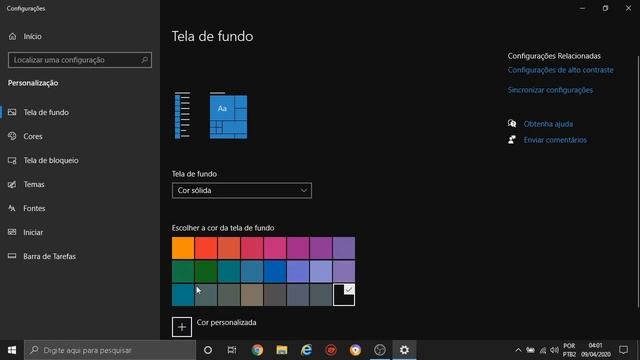Open Sincronizar configurações link

[x=550, y=90]
